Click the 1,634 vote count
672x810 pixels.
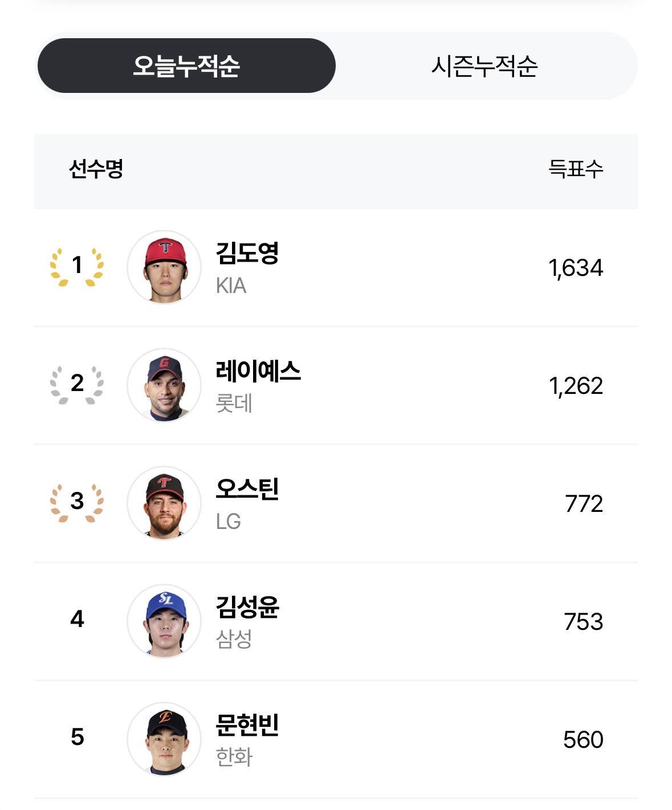[x=575, y=268]
